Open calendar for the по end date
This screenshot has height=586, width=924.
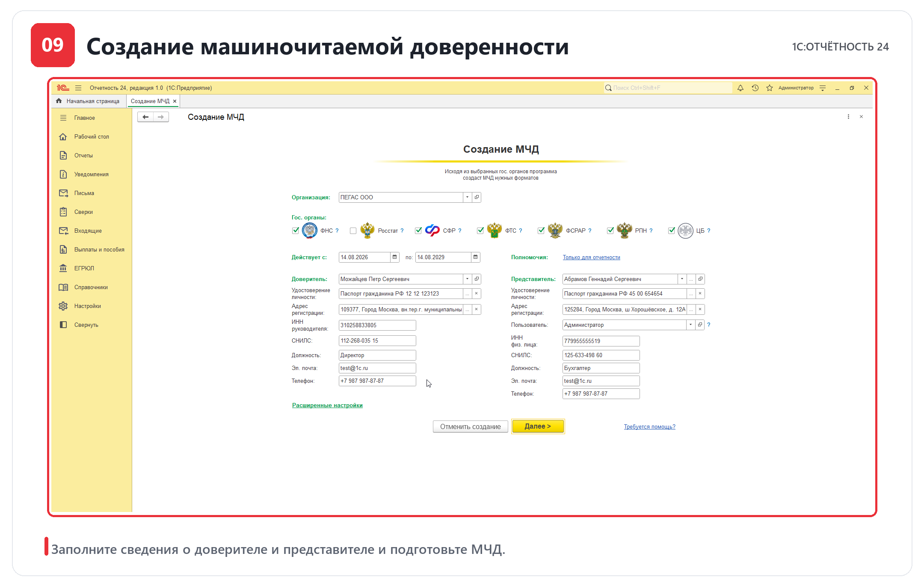[x=475, y=257]
